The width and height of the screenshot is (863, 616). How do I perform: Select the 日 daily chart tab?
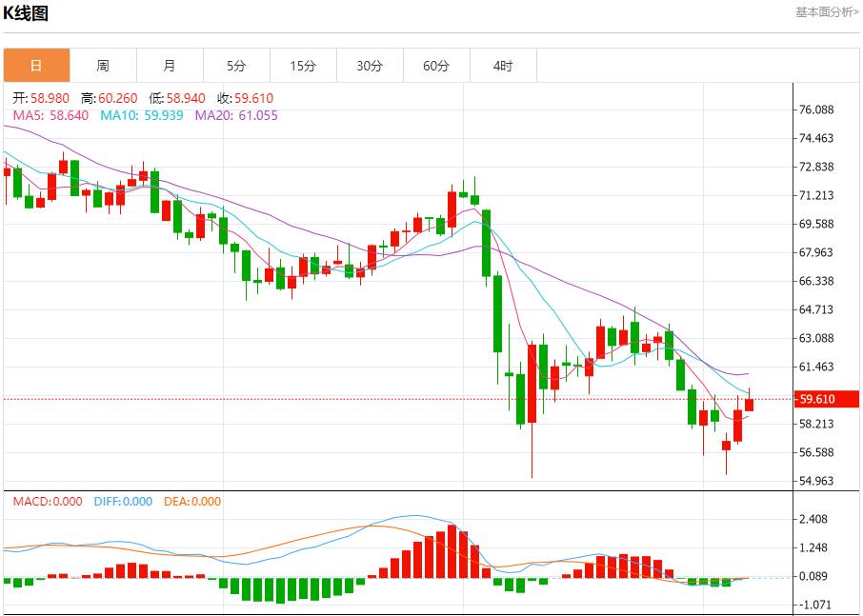click(36, 66)
